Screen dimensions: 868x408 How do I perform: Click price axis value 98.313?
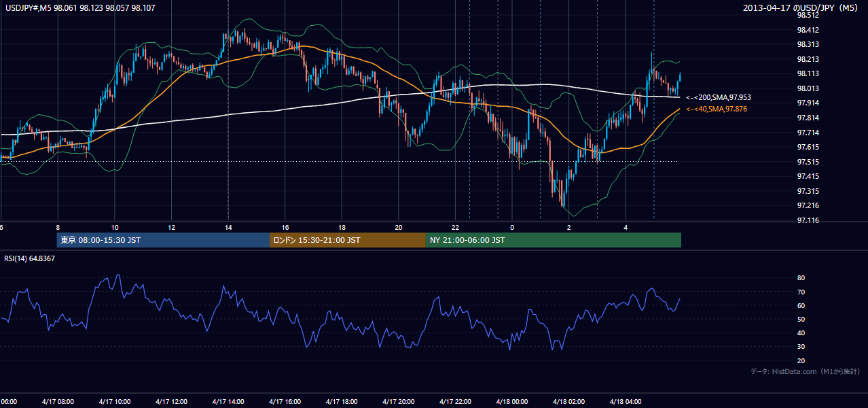point(808,44)
